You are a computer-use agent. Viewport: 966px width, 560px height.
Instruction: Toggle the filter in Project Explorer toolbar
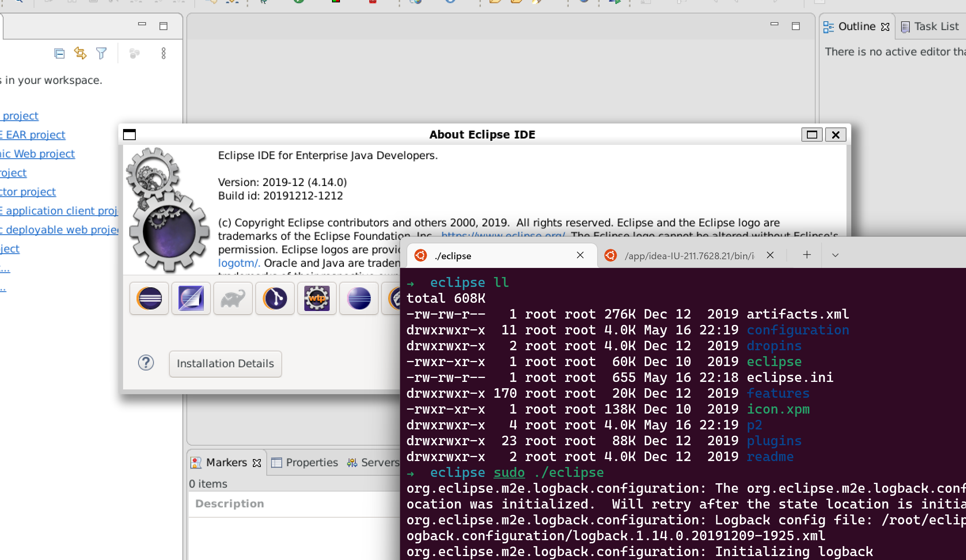[x=101, y=53]
